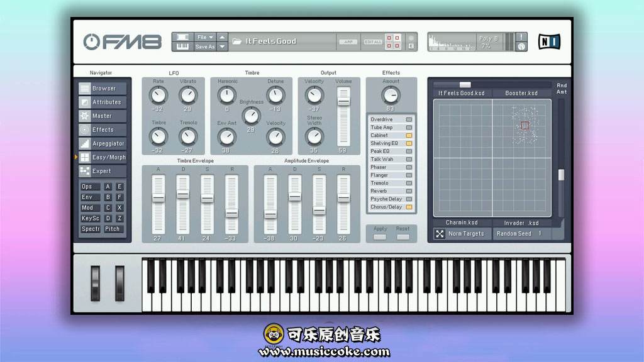Click the Timbre Envelope A slider handle

tap(158, 198)
